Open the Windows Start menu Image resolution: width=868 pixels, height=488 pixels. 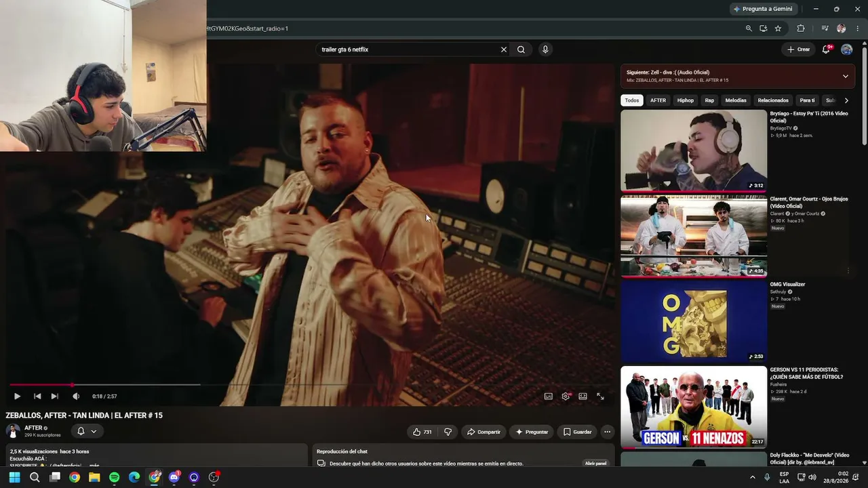[x=15, y=477]
